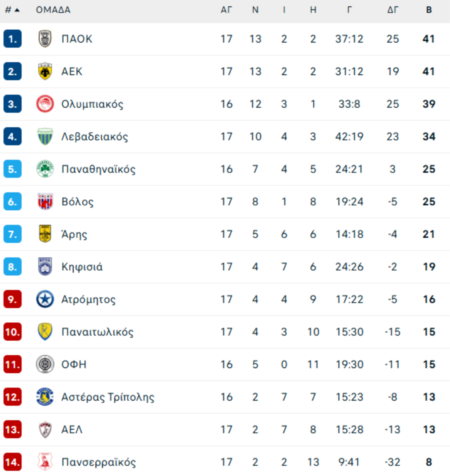Viewport: 450px width, 476px height.
Task: Click the ΟΦΗ round crest icon
Action: (x=45, y=364)
